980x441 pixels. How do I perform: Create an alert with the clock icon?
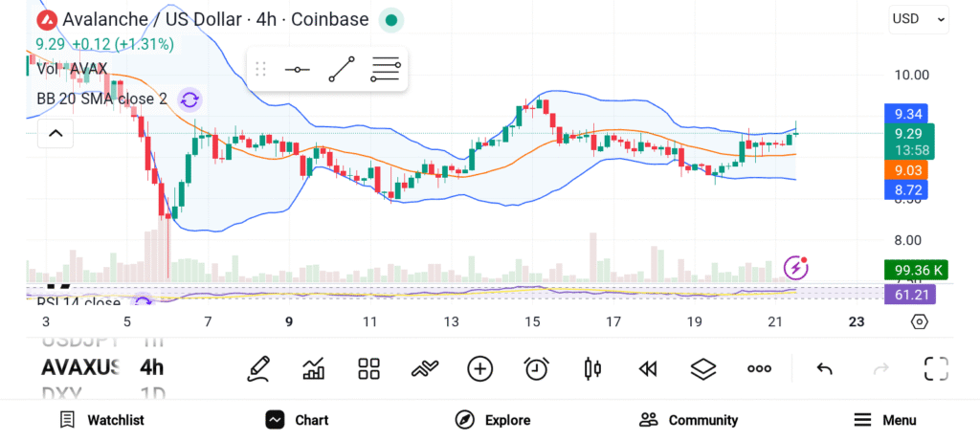(536, 368)
